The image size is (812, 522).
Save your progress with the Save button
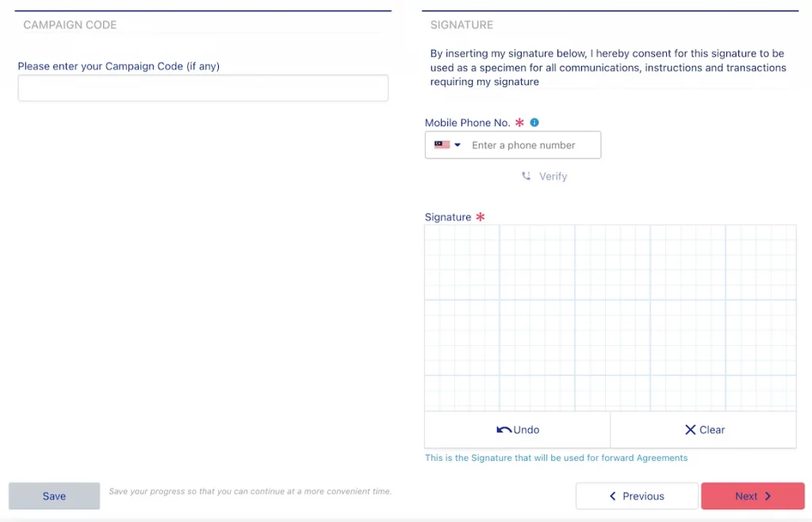[x=54, y=496]
